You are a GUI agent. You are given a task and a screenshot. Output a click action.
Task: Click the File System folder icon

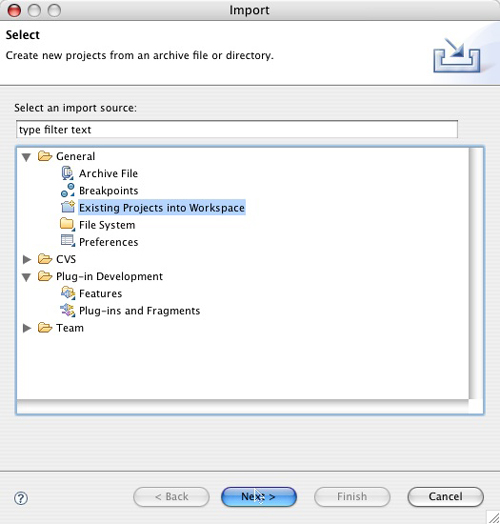(68, 224)
